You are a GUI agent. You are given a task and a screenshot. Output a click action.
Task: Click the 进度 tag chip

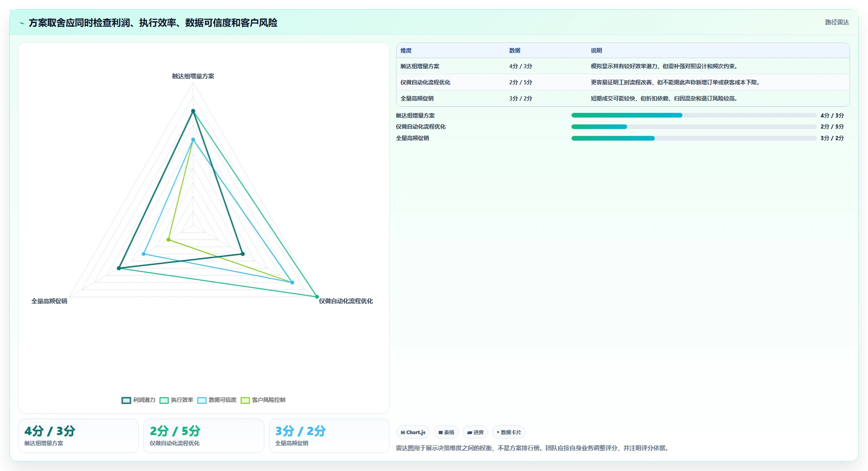pos(475,432)
